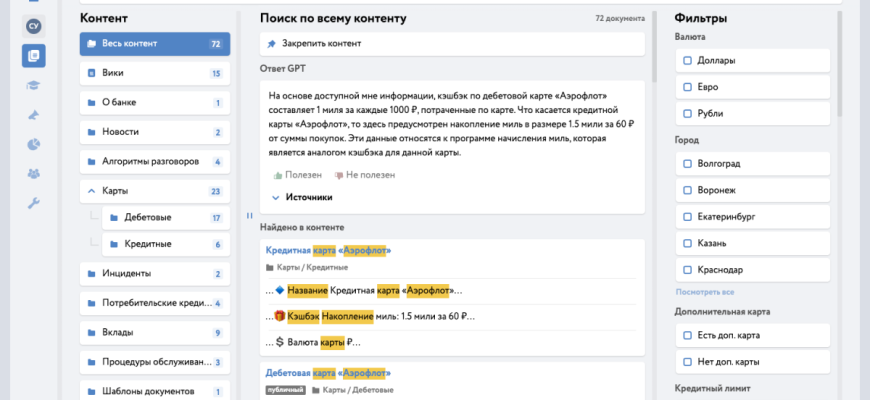Collapse the Карты folder tree
This screenshot has width=870, height=400.
91,191
